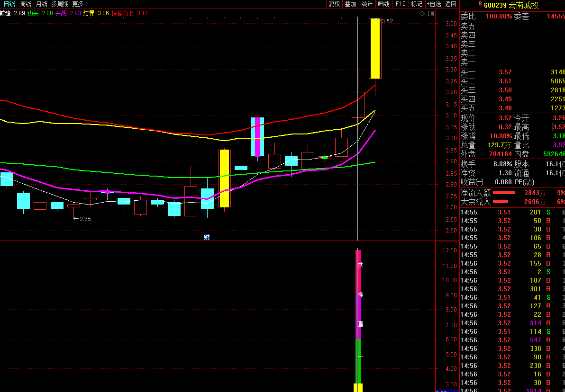Add stock via +自选 button
The image size is (565, 392).
point(434,4)
